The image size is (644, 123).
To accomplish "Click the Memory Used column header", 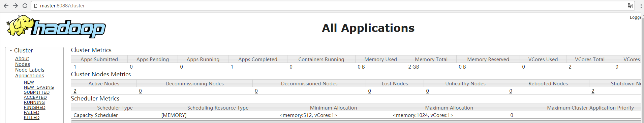I will tap(381, 59).
